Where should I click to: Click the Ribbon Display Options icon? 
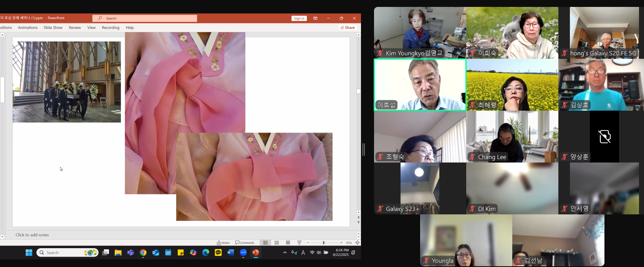(x=315, y=18)
